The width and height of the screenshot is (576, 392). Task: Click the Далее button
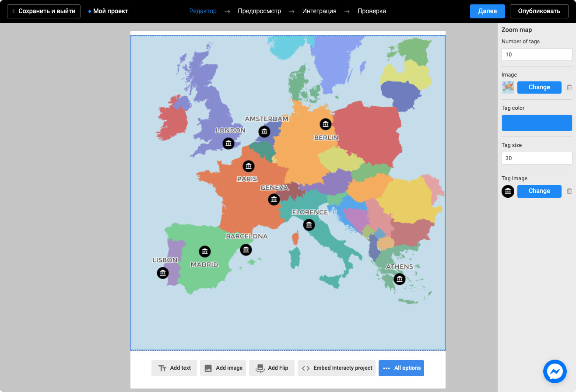coord(488,11)
